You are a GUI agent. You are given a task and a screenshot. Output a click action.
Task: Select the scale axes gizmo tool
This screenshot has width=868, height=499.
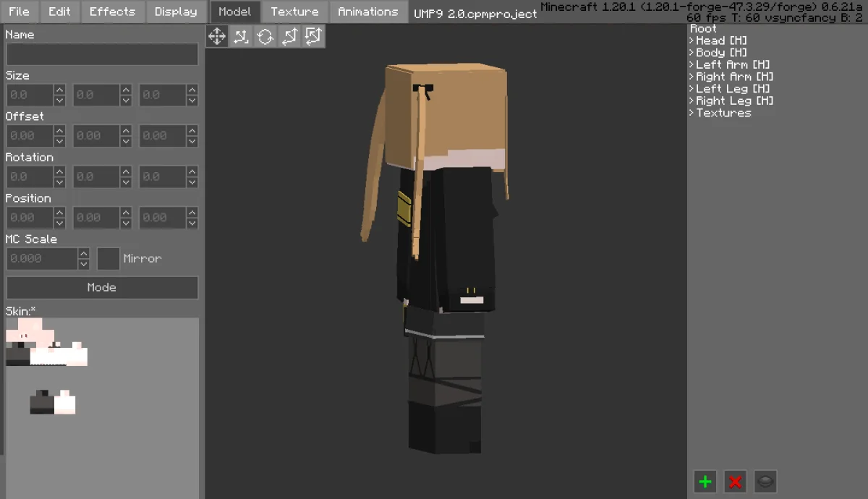241,36
